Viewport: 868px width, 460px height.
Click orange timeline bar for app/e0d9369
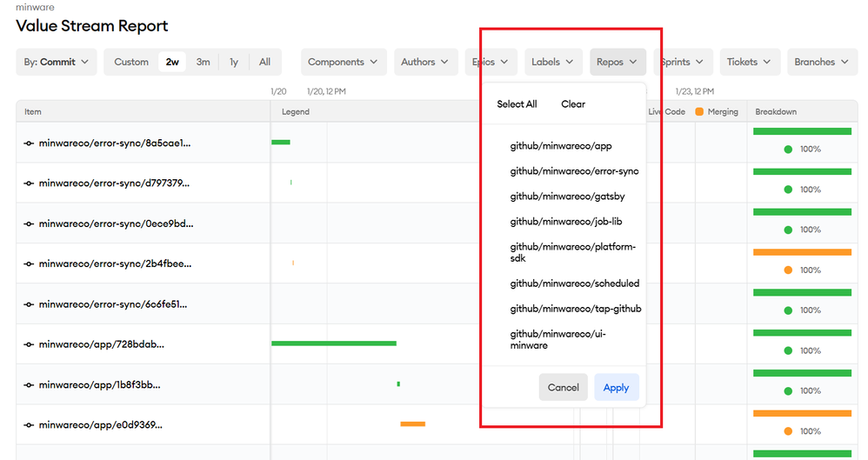click(413, 424)
